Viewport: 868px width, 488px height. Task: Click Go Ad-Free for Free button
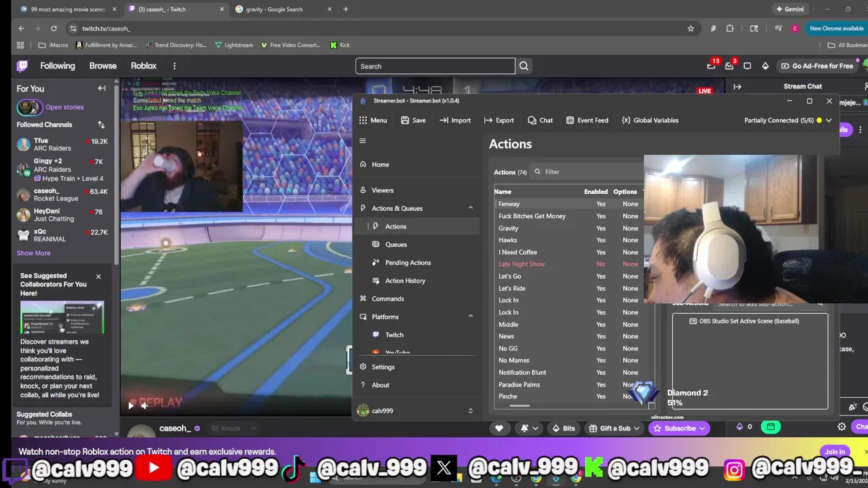(x=816, y=66)
